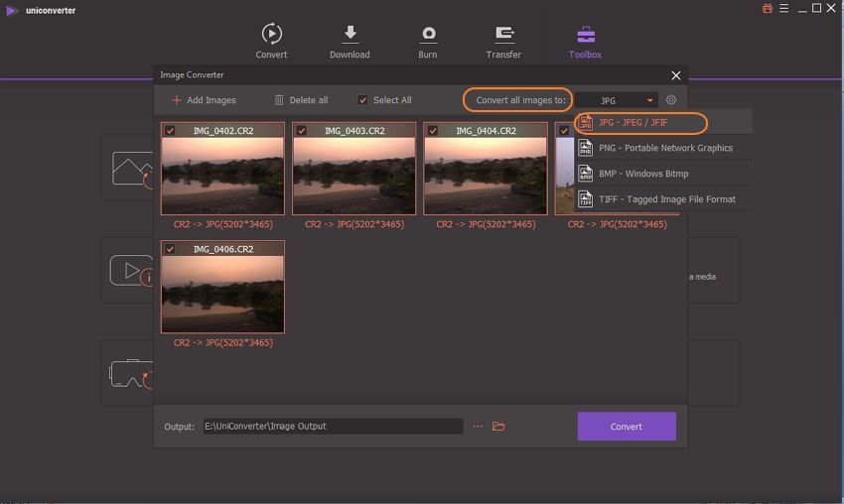
Task: Open the Download section icon
Action: coord(350,35)
